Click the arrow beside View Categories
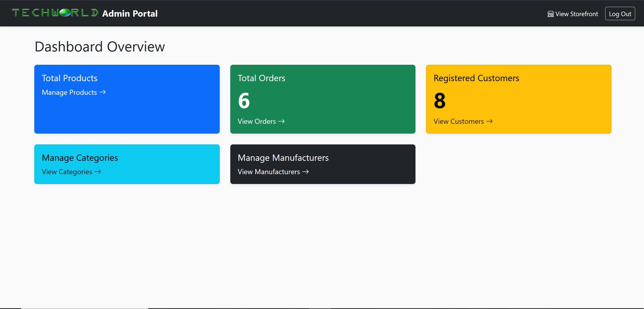Screen dimensions: 644x309 click(x=98, y=172)
